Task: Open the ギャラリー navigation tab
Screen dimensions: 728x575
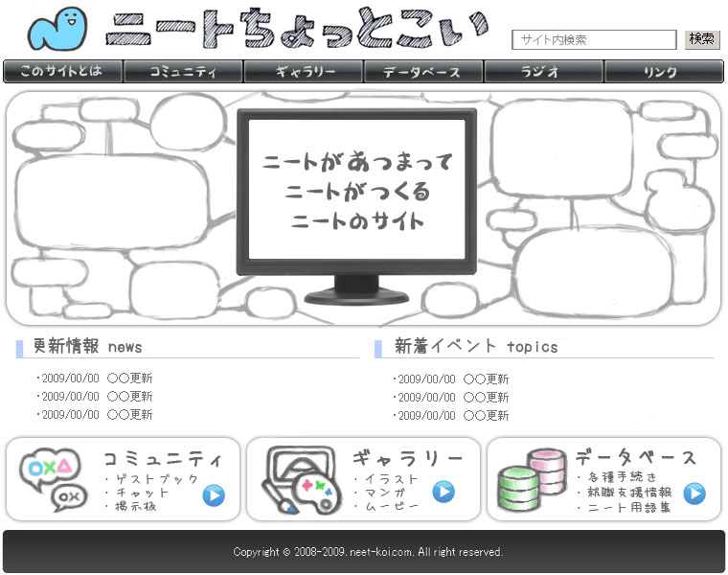Action: [x=304, y=72]
